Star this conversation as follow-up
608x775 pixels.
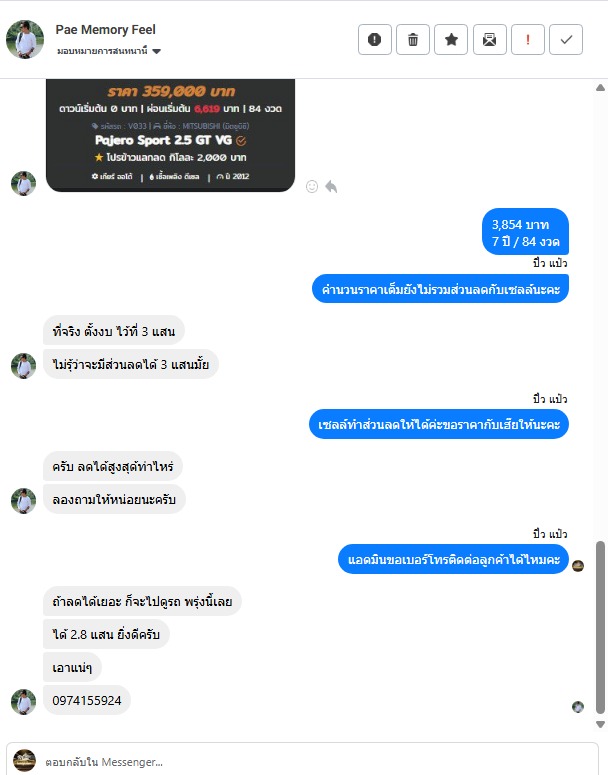451,40
